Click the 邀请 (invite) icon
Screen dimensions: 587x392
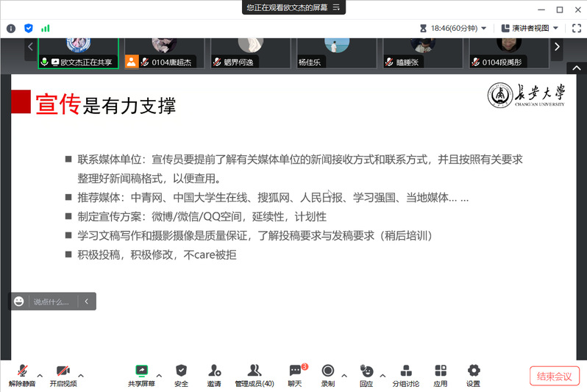(x=214, y=374)
